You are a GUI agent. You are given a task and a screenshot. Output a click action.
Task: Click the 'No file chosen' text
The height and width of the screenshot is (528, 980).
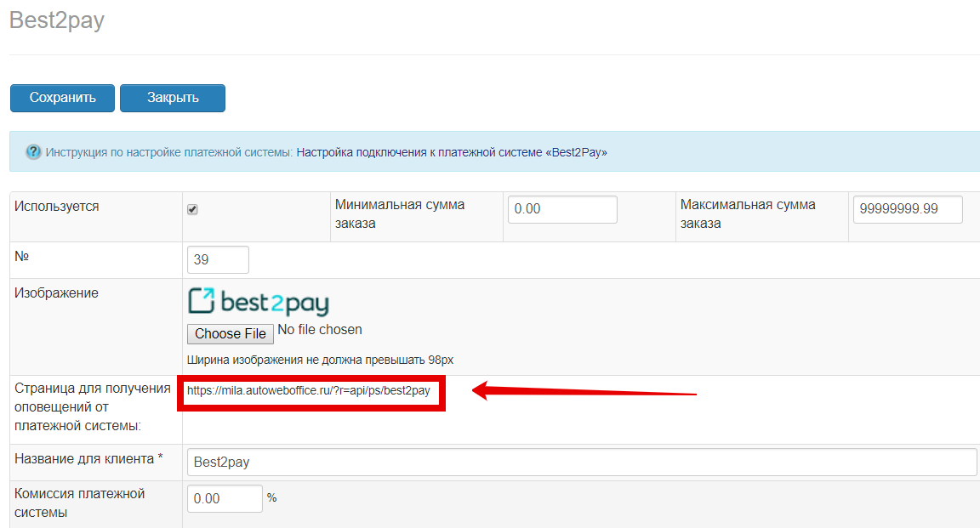point(320,330)
